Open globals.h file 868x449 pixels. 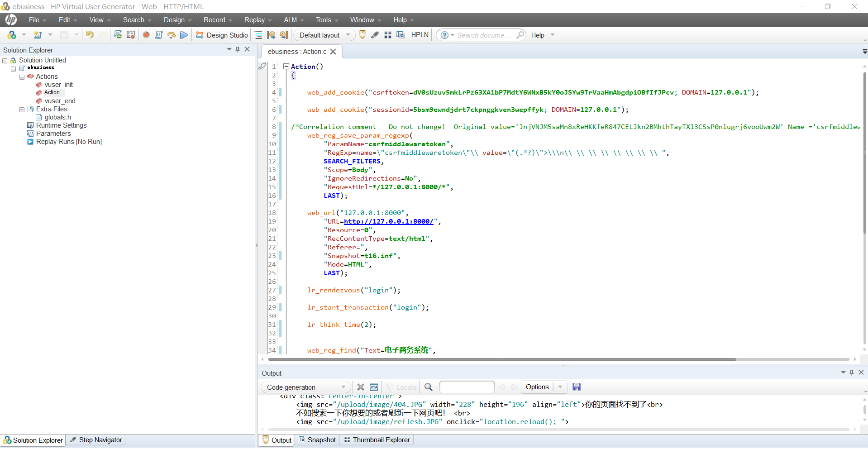(57, 117)
